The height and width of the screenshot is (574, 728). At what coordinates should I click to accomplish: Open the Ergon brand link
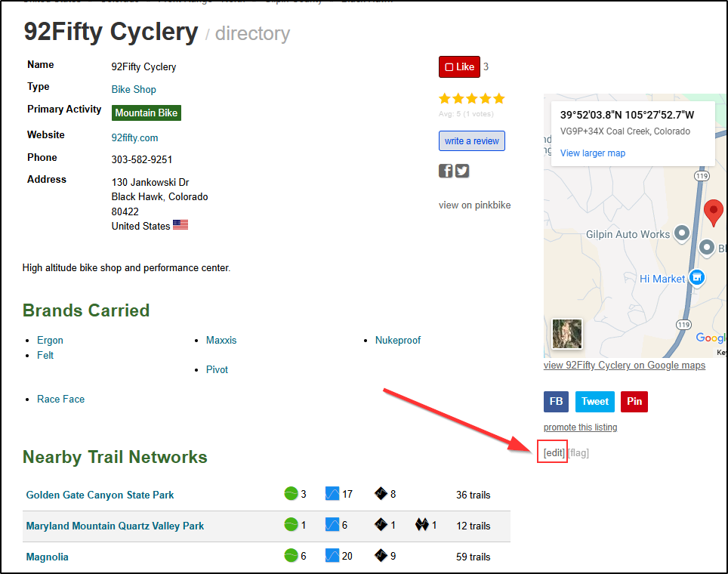pyautogui.click(x=50, y=341)
